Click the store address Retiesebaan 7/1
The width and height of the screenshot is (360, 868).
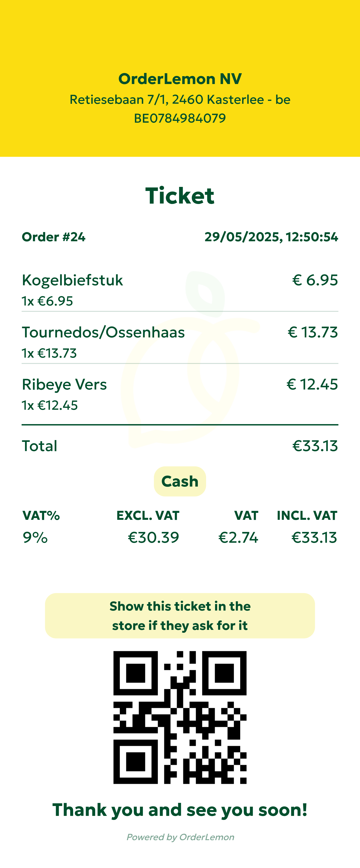pyautogui.click(x=180, y=100)
